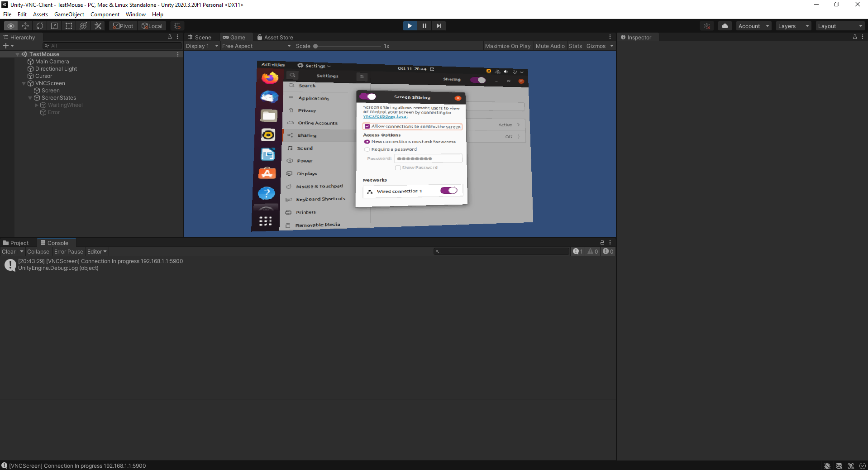
Task: Switch to the Scene tab
Action: (x=200, y=37)
